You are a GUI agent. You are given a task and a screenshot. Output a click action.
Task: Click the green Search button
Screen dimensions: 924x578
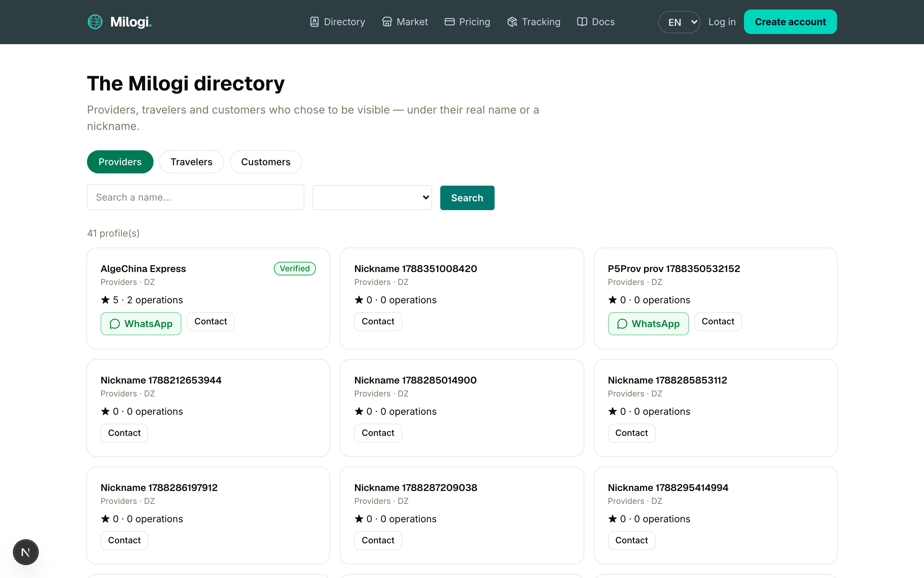tap(467, 198)
